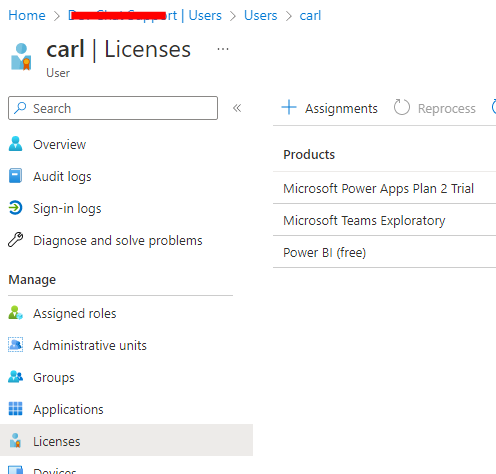Click the Groups people icon

click(x=15, y=377)
